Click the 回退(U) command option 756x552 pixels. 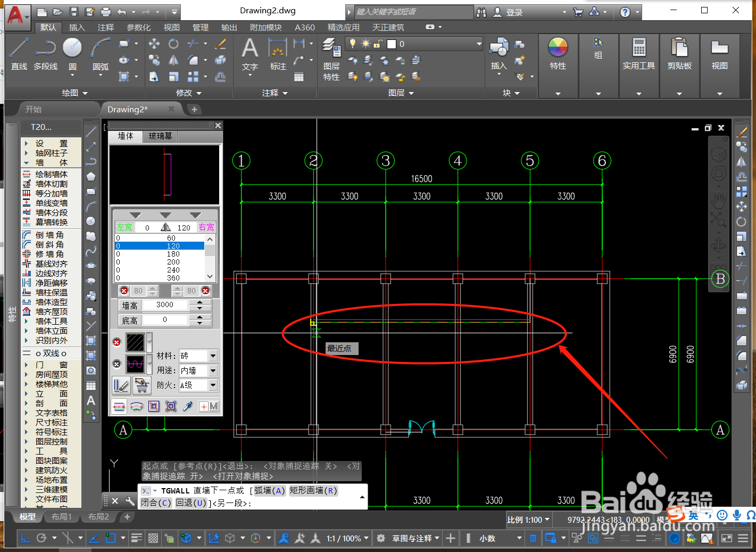click(191, 502)
